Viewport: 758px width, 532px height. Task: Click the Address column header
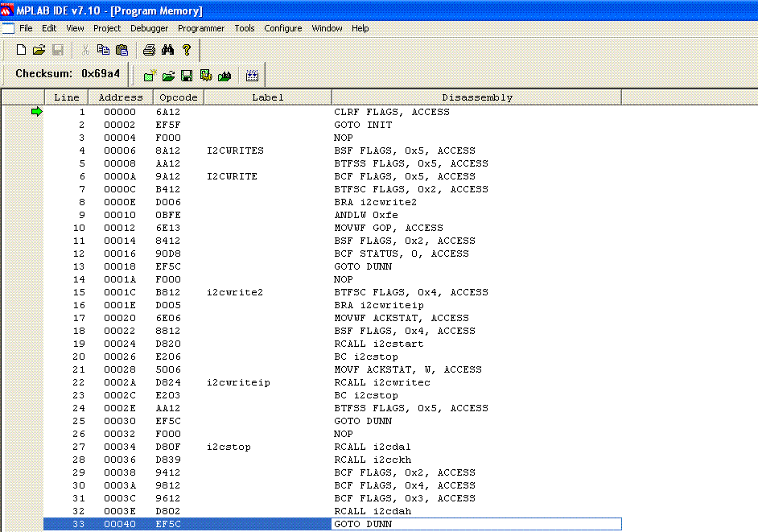click(120, 97)
